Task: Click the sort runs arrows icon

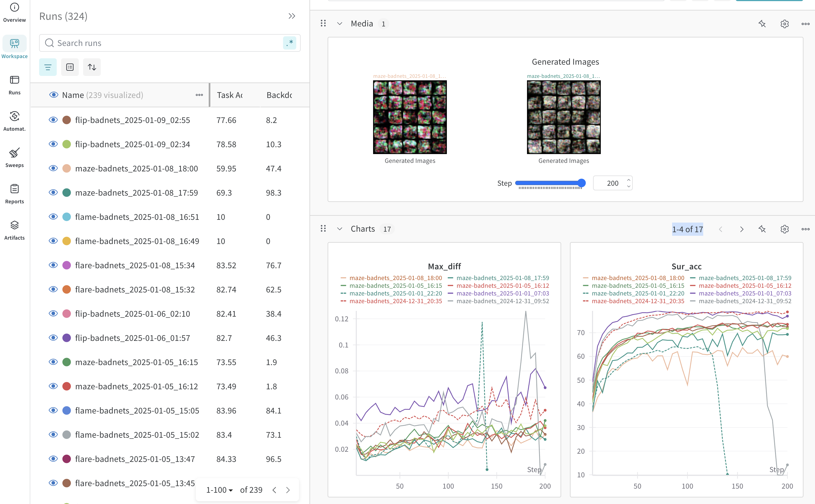Action: (x=92, y=67)
